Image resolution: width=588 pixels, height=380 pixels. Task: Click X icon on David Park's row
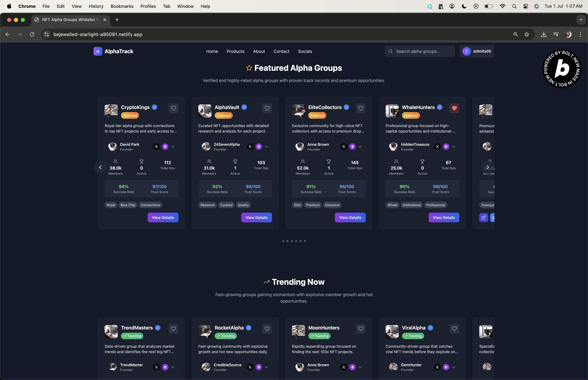156,147
